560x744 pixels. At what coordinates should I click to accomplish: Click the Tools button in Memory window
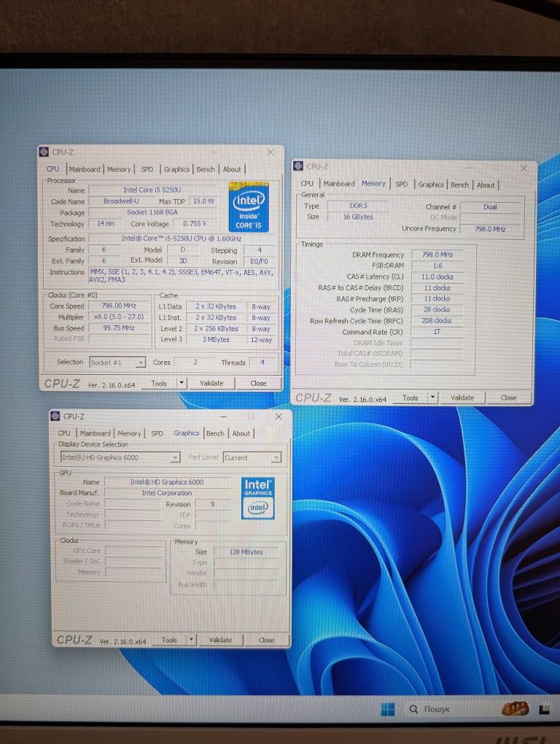[411, 398]
